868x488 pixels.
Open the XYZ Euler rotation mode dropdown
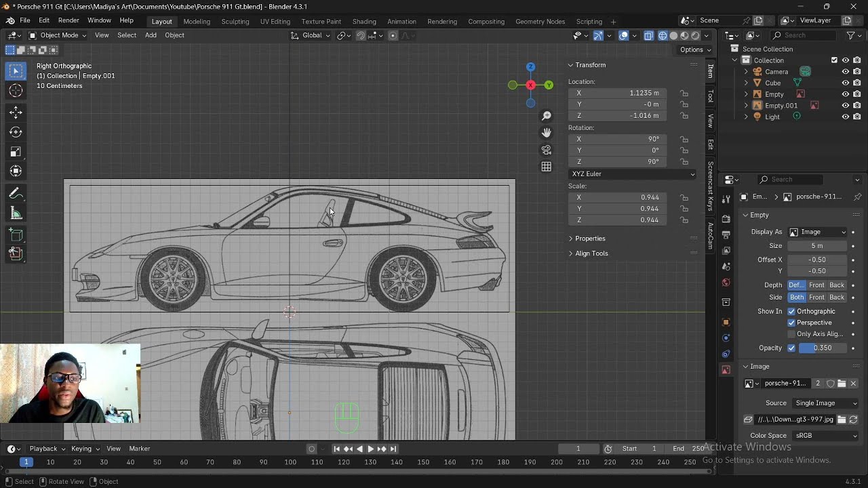tap(633, 174)
